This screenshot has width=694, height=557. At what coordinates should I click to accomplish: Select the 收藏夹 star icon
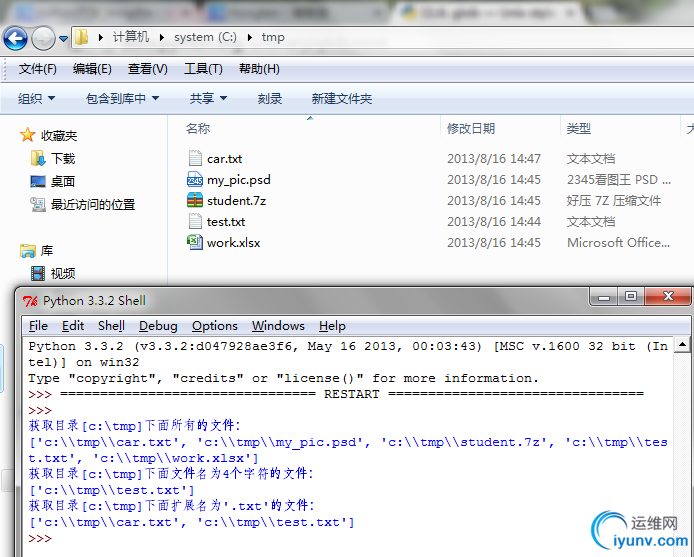coord(27,135)
